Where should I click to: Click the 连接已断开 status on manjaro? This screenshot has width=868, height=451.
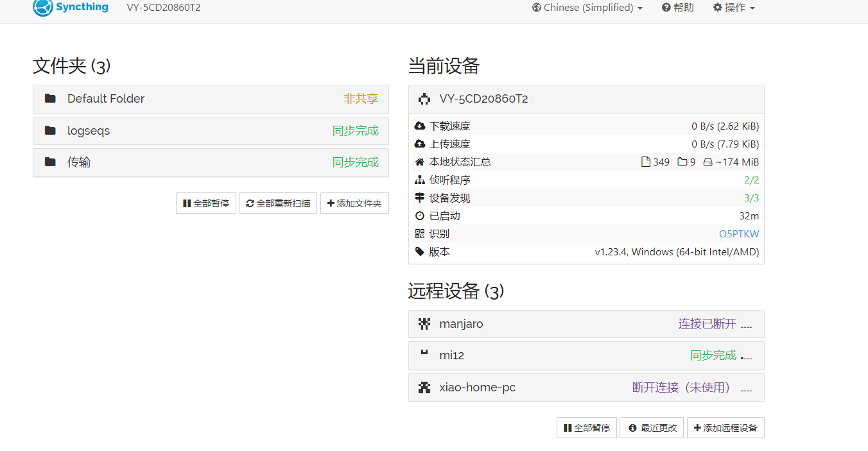pos(707,324)
